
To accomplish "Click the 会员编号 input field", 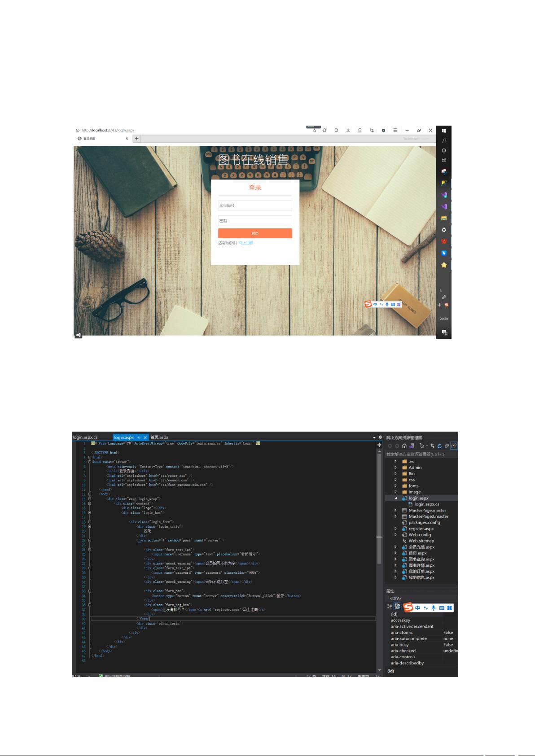I will (255, 205).
